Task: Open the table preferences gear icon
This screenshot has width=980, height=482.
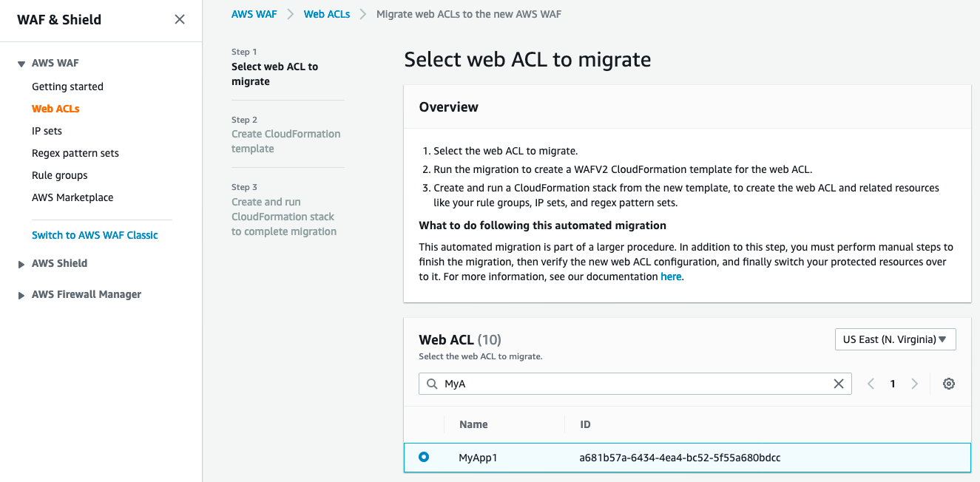Action: point(949,384)
